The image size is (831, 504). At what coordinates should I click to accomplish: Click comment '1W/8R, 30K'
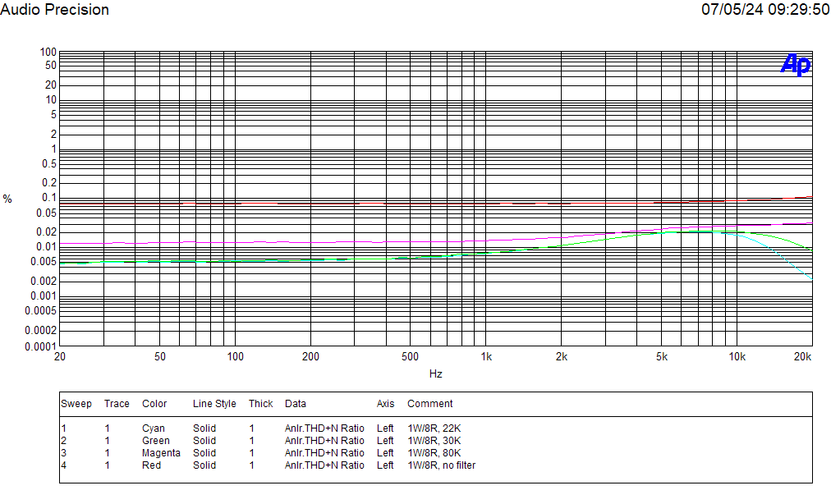point(434,441)
